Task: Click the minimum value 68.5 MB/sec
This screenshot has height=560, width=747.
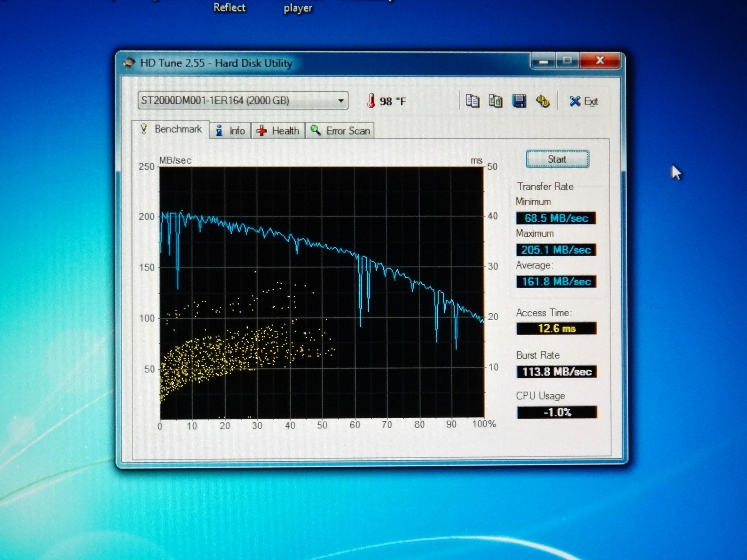Action: pyautogui.click(x=556, y=218)
